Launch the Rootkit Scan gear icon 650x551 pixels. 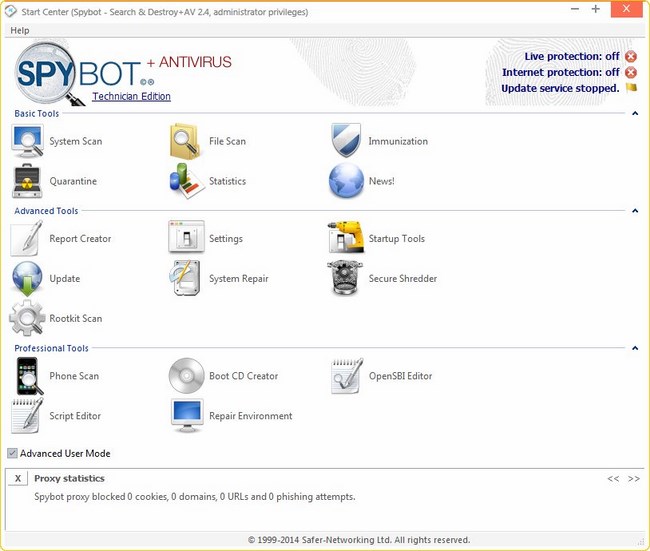[27, 318]
